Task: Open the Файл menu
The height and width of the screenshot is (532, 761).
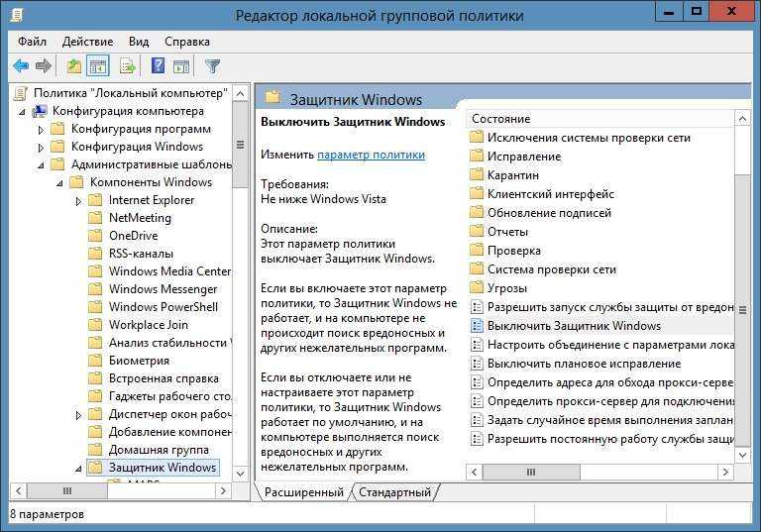Action: coord(32,42)
